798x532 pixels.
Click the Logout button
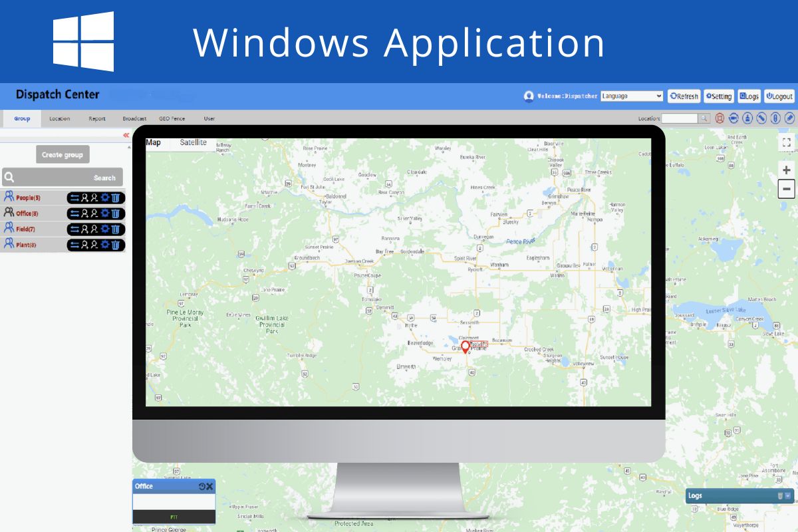coord(779,96)
